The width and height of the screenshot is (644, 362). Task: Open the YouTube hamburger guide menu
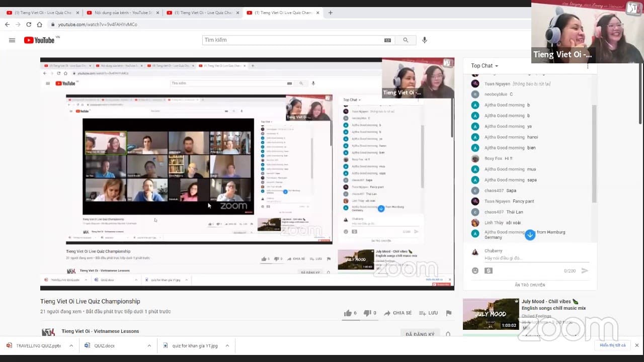[12, 40]
